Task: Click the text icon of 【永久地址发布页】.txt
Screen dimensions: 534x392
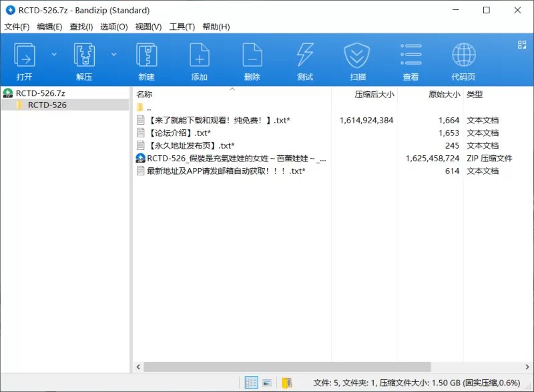Action: click(140, 145)
